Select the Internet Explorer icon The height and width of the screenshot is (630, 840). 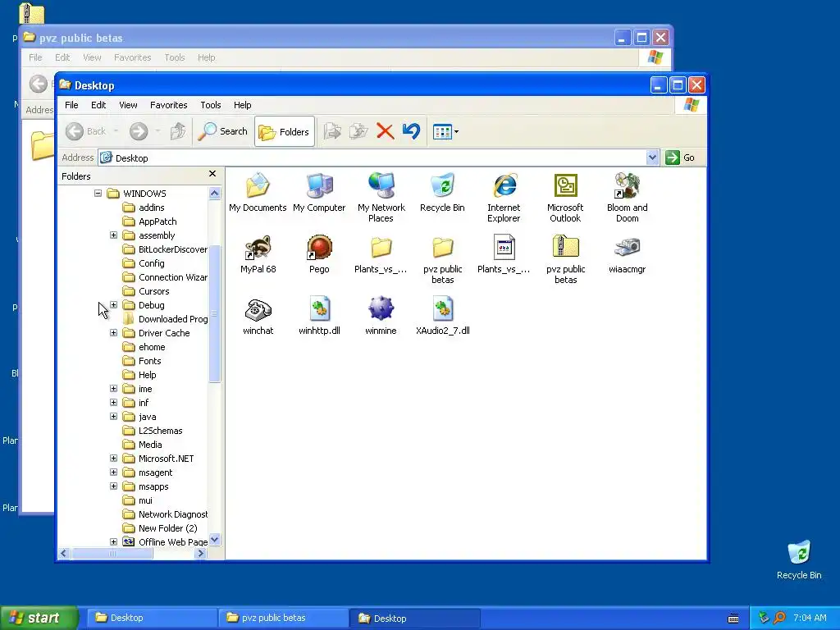point(504,186)
